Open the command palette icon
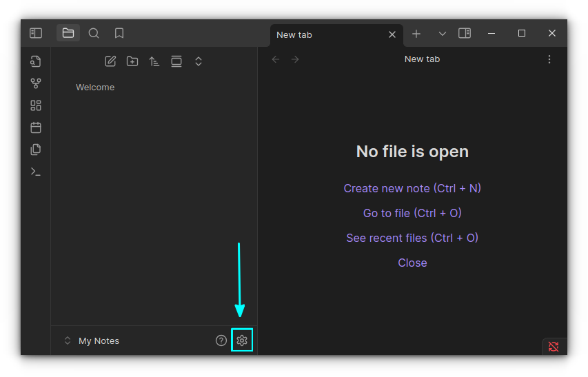Viewport: 588px width, 377px height. click(36, 172)
